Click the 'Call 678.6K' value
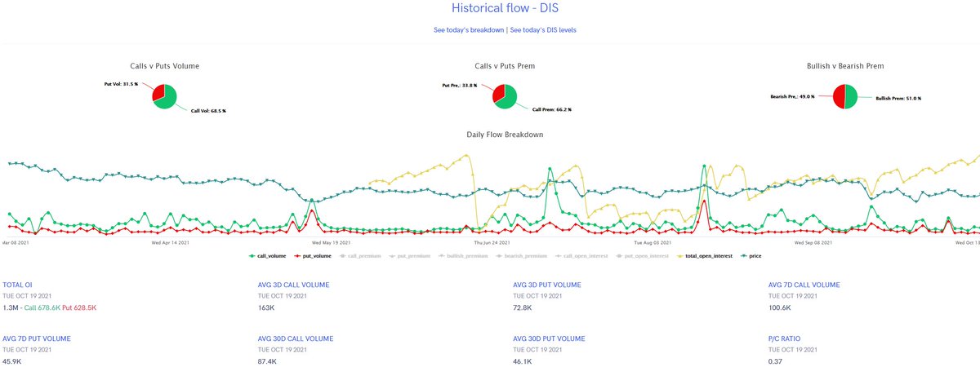Viewport: 980px width, 376px height. 42,307
